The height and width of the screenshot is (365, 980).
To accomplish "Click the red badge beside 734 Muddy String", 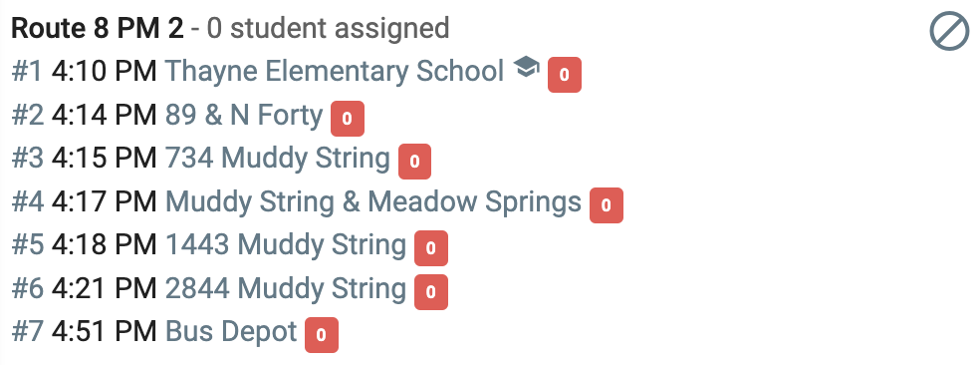I will point(415,162).
